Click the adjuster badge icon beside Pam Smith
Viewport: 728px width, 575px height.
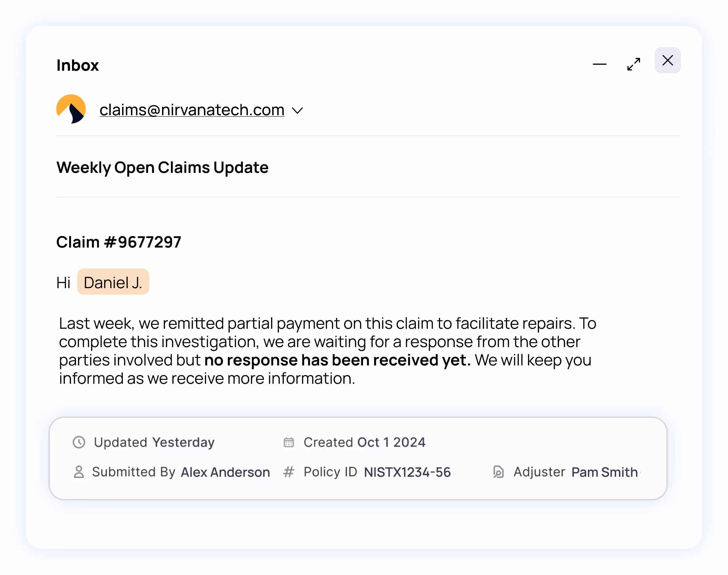click(x=499, y=472)
